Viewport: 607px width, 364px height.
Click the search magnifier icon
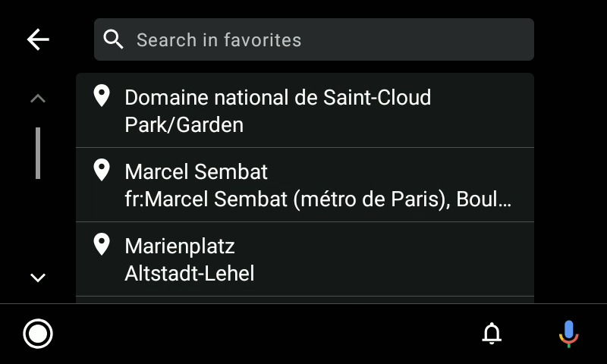point(113,39)
